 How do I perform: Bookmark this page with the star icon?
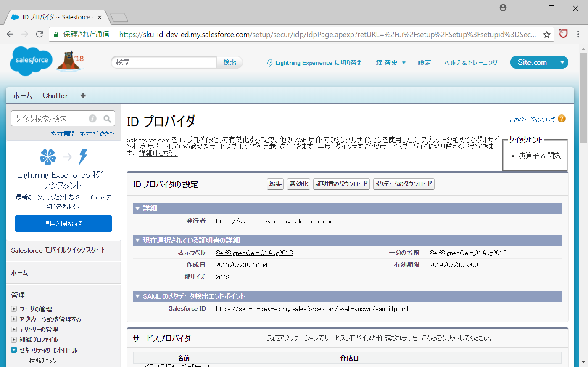(x=546, y=35)
